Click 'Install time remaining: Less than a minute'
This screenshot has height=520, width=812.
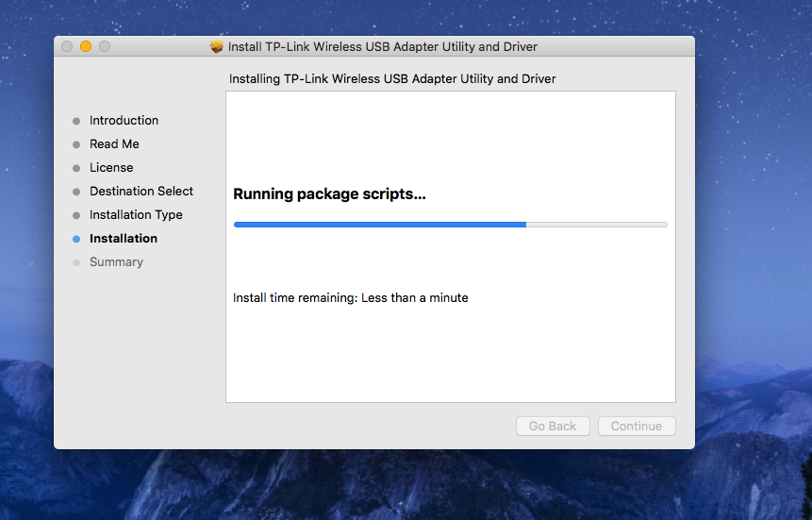(x=351, y=297)
